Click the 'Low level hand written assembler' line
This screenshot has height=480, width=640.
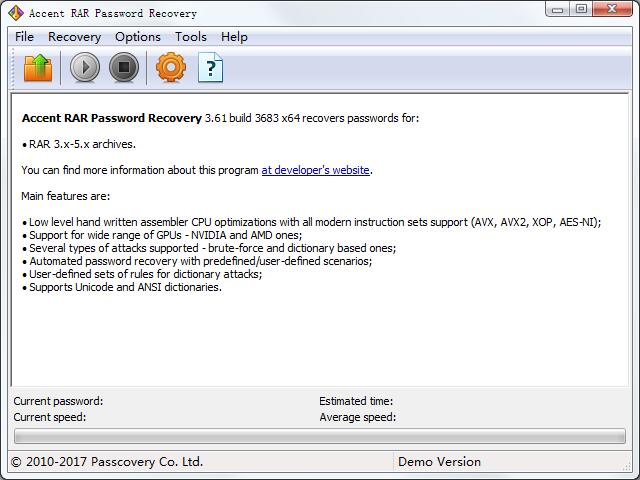(312, 222)
